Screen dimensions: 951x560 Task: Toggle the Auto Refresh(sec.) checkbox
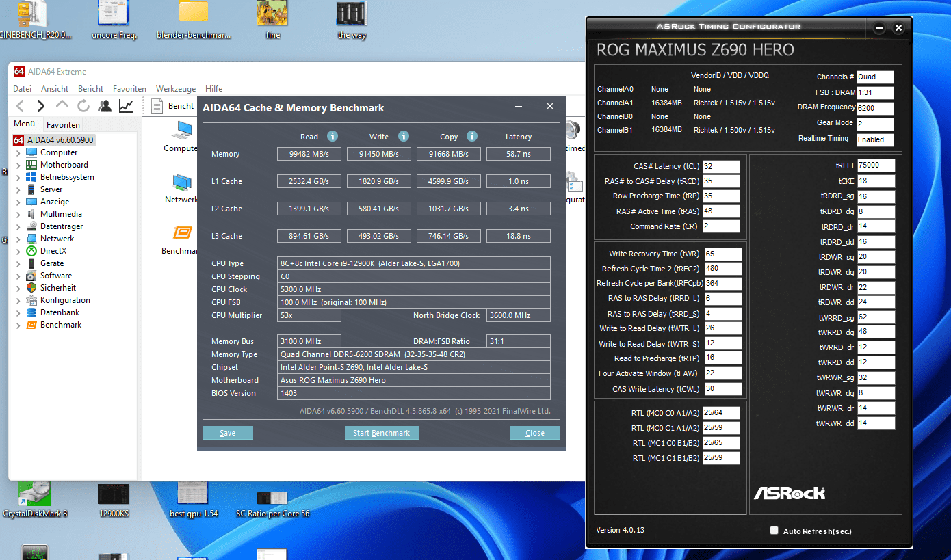(774, 531)
